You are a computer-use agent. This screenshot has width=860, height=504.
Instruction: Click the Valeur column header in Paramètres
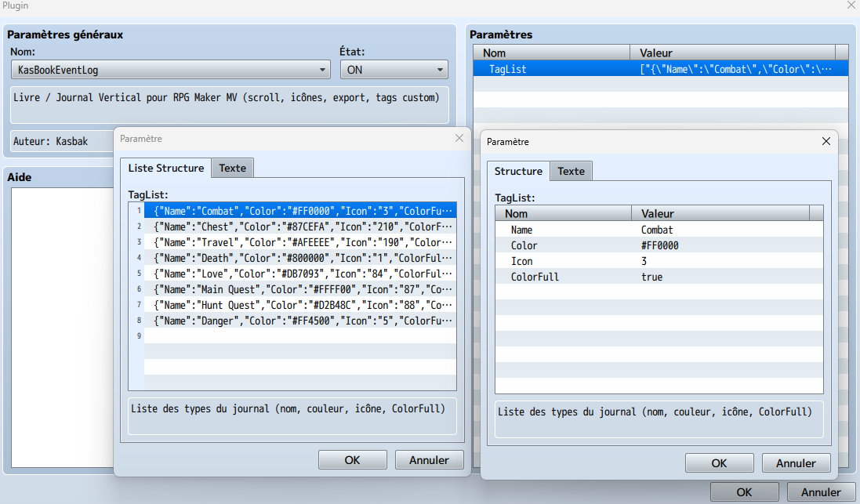pyautogui.click(x=732, y=53)
